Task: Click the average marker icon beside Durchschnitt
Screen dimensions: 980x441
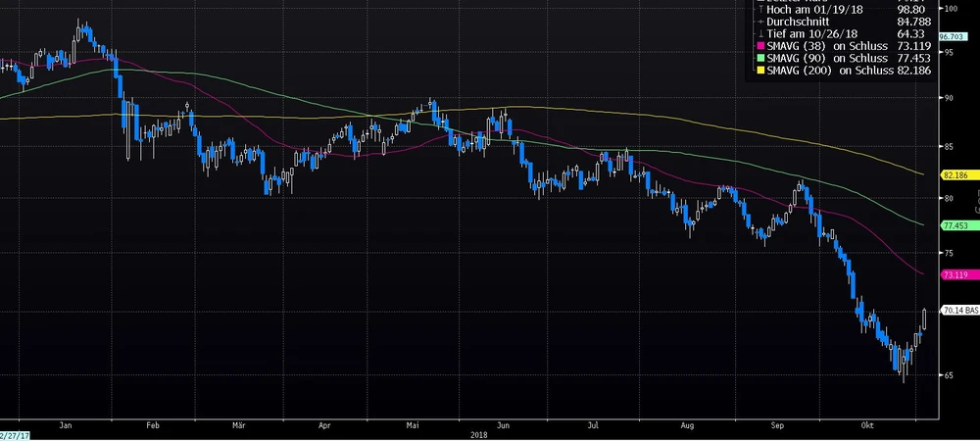Action: point(759,20)
